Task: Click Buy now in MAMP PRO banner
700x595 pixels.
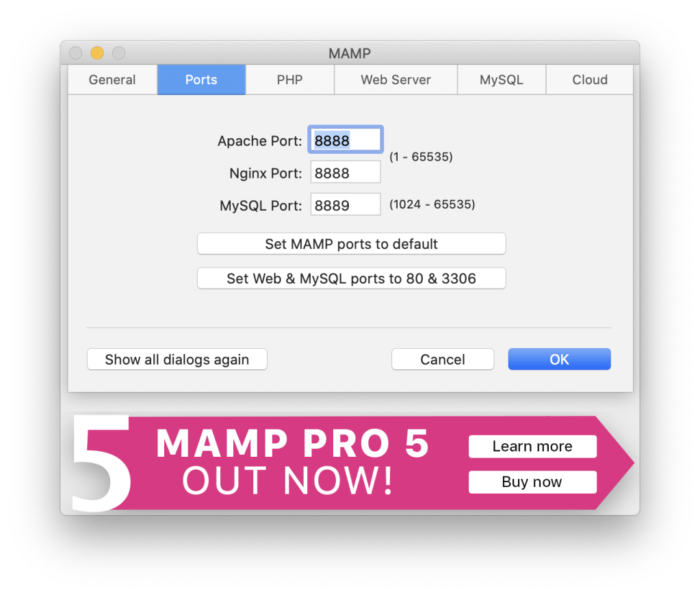Action: point(532,482)
